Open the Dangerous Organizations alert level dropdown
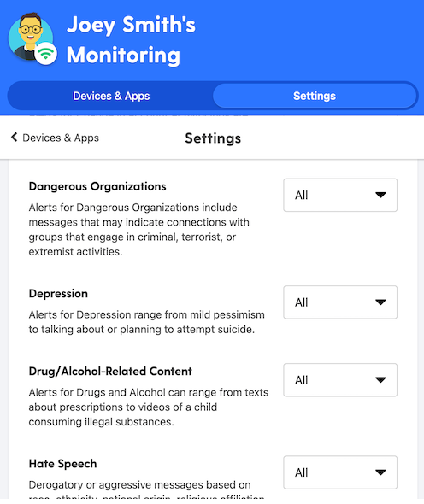Viewport: 424px width, 504px height. coord(340,195)
